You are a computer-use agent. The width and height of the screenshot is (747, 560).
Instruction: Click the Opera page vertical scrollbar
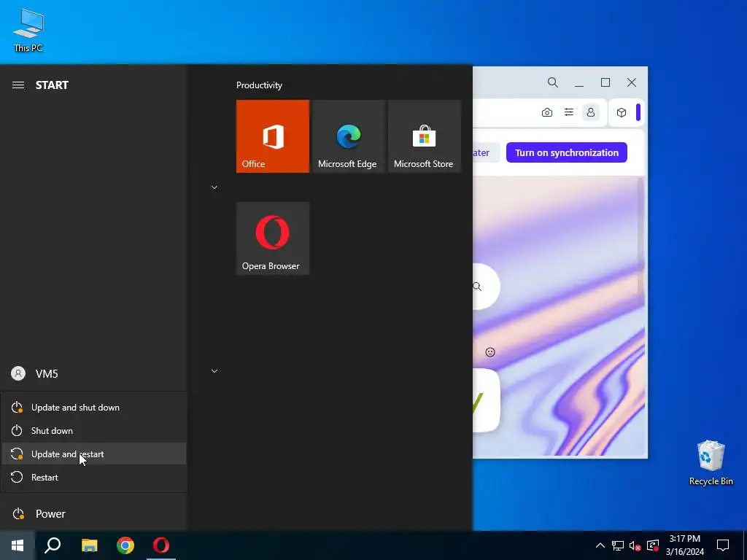[x=640, y=236]
